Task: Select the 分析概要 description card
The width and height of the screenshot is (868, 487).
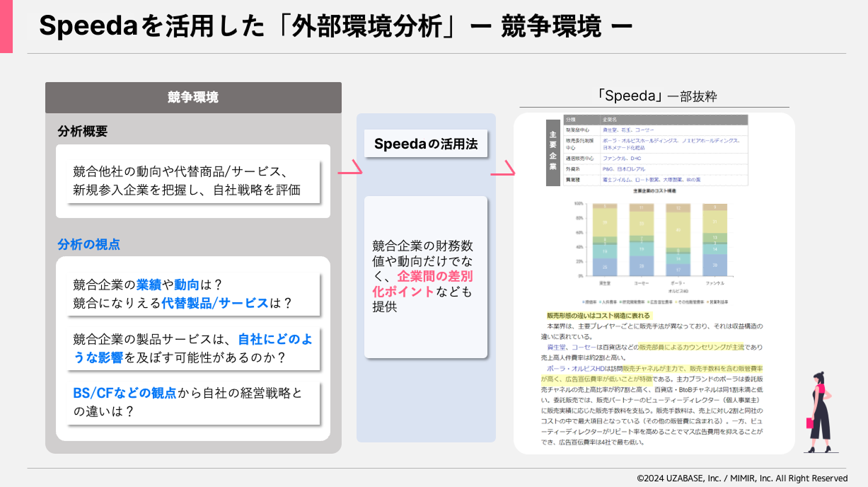Action: [x=192, y=181]
